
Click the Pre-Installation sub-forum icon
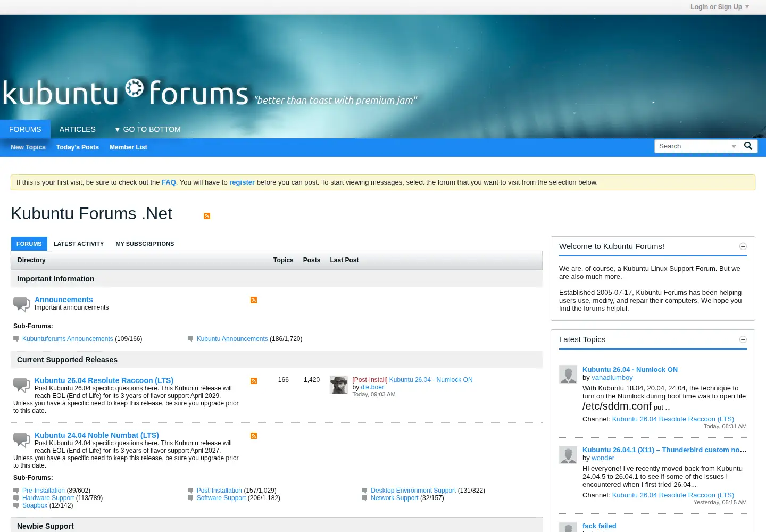[16, 491]
